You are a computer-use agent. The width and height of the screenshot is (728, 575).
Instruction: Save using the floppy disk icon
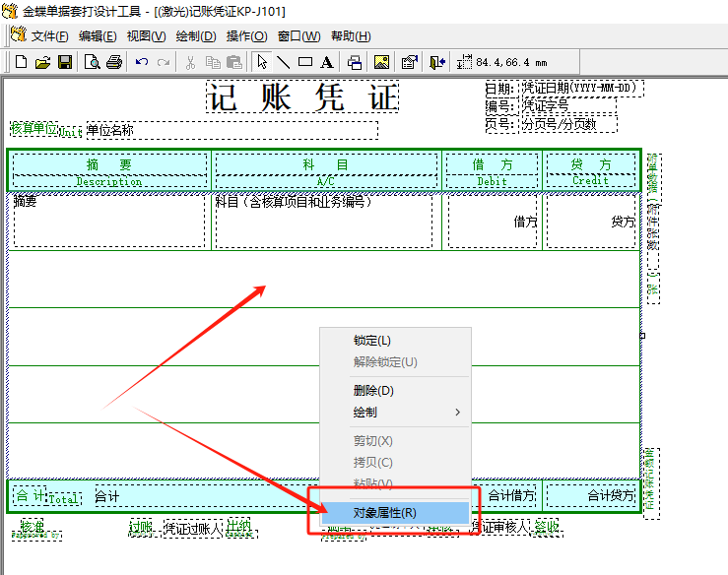click(x=64, y=62)
